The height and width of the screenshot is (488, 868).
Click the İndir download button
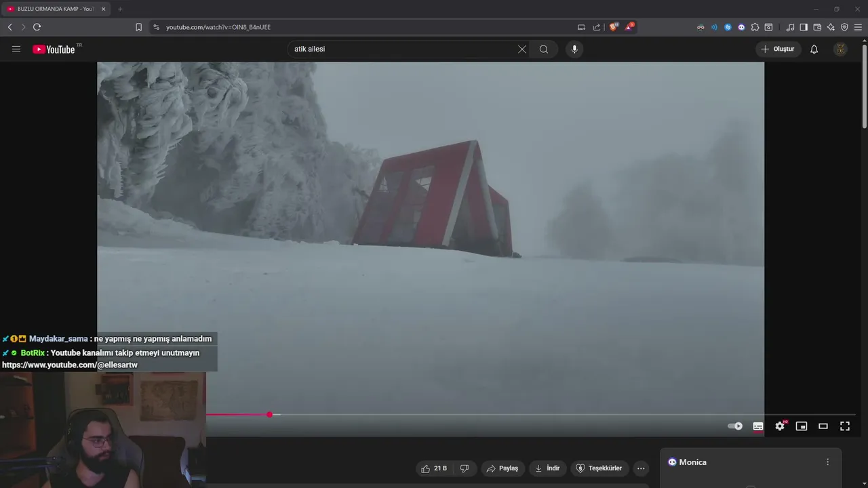[547, 468]
